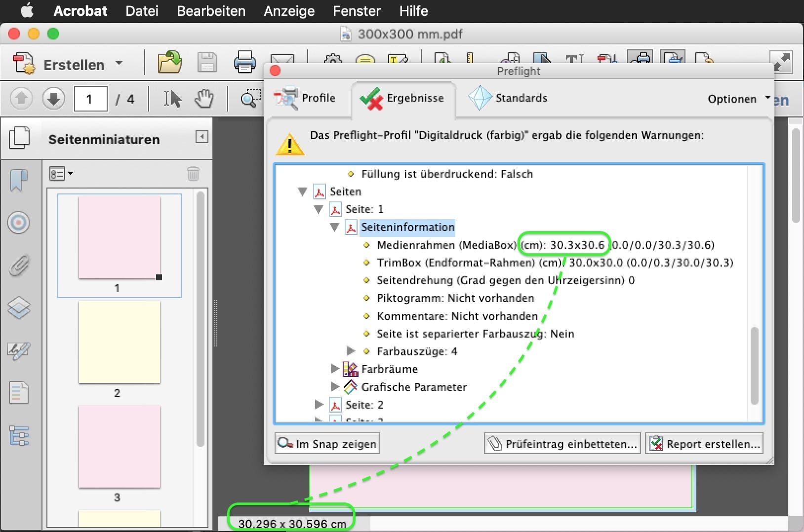Click the print icon in toolbar

point(244,63)
